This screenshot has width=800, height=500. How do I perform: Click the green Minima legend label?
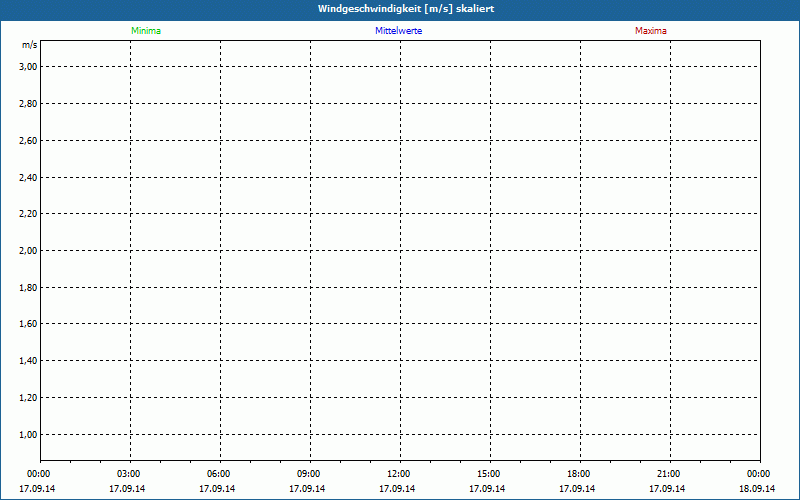pos(145,31)
